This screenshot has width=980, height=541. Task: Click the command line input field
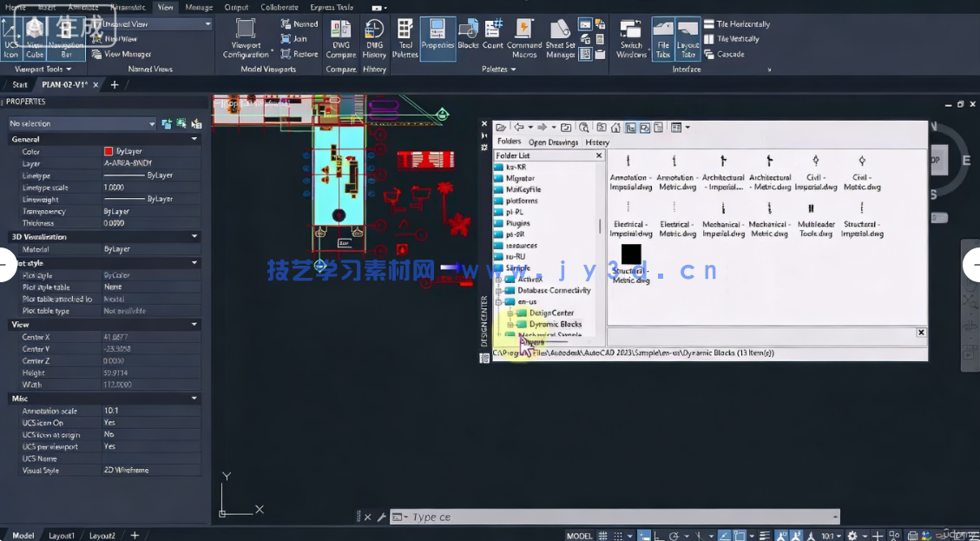608,517
